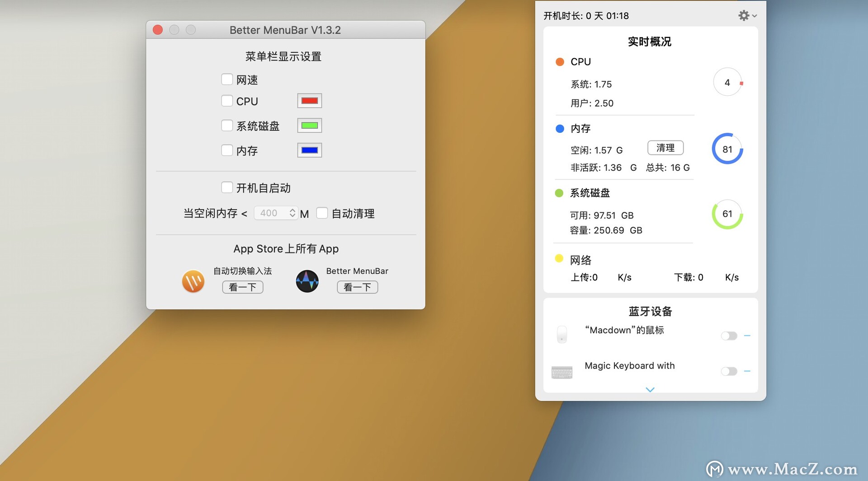Click the orange CPU indicator dot

pos(560,62)
